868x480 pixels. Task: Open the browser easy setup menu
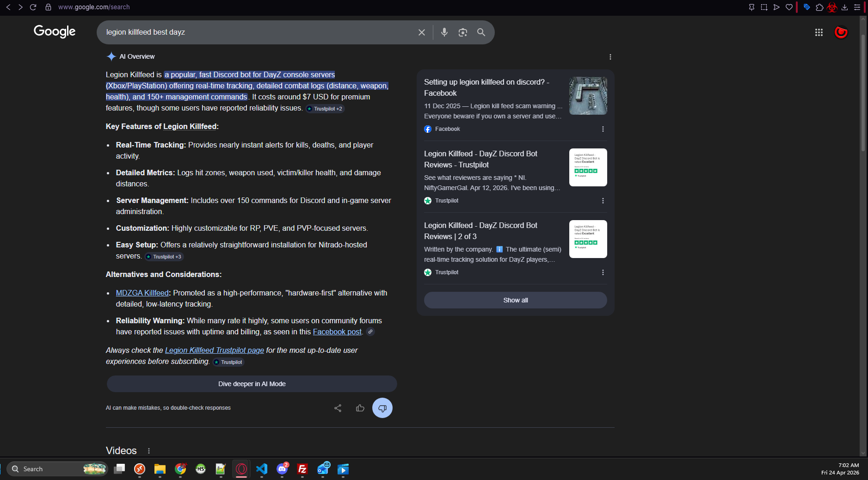point(857,7)
